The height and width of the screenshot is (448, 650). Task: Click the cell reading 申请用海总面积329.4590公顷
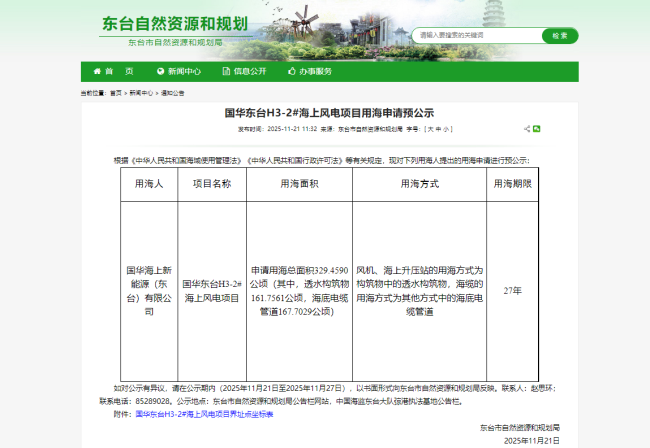pos(299,291)
